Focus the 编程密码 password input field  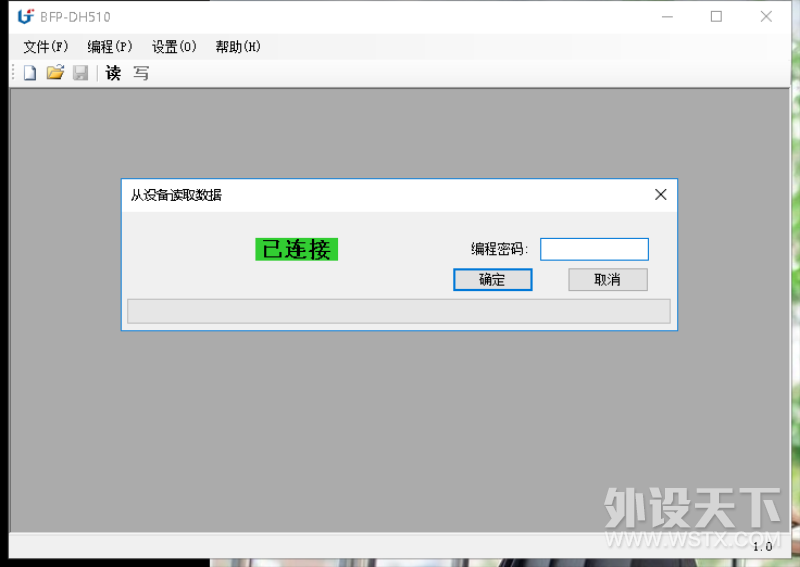[x=594, y=249]
